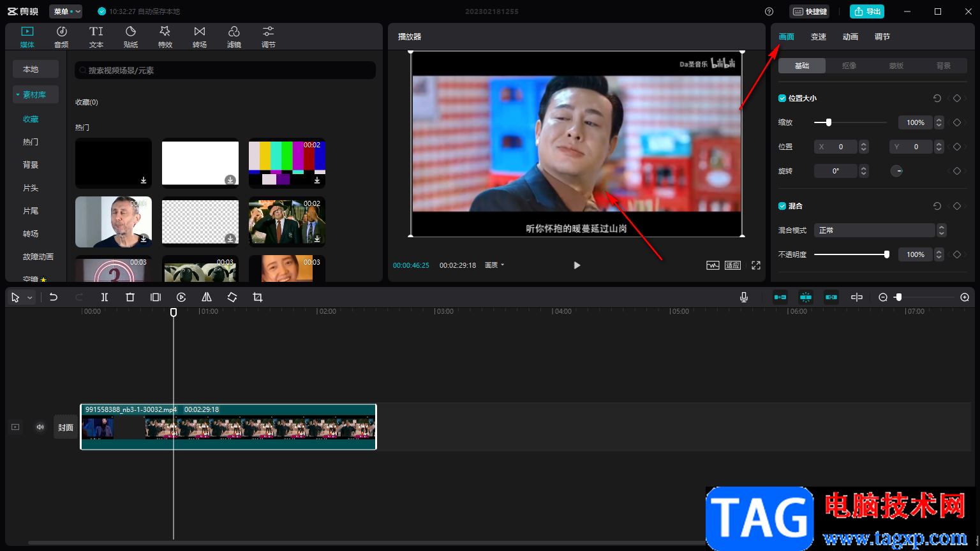This screenshot has height=551, width=980.
Task: Toggle linkage in timeline toolbar
Action: click(x=831, y=297)
